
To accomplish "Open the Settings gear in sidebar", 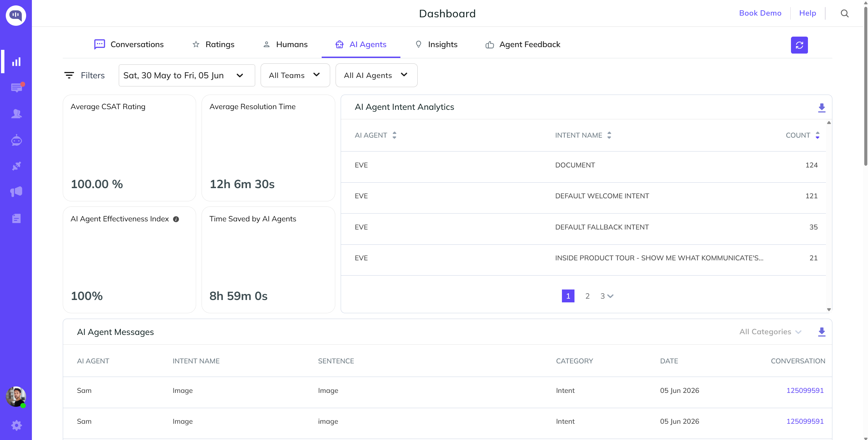I will pos(16,425).
